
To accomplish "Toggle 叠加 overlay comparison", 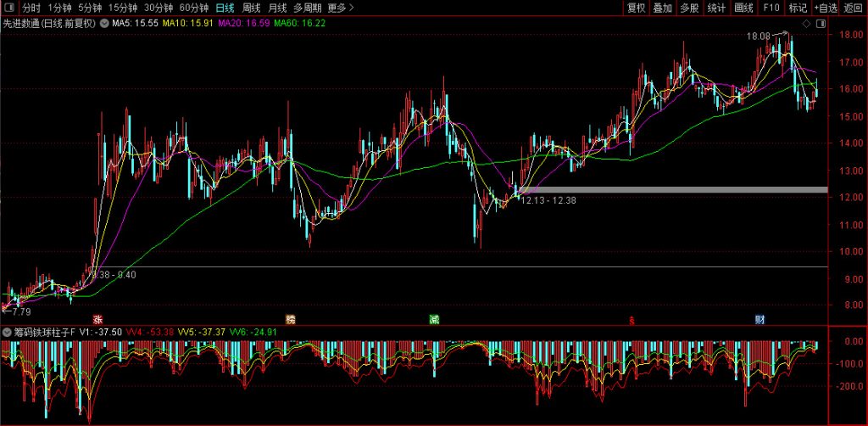I will (x=663, y=8).
